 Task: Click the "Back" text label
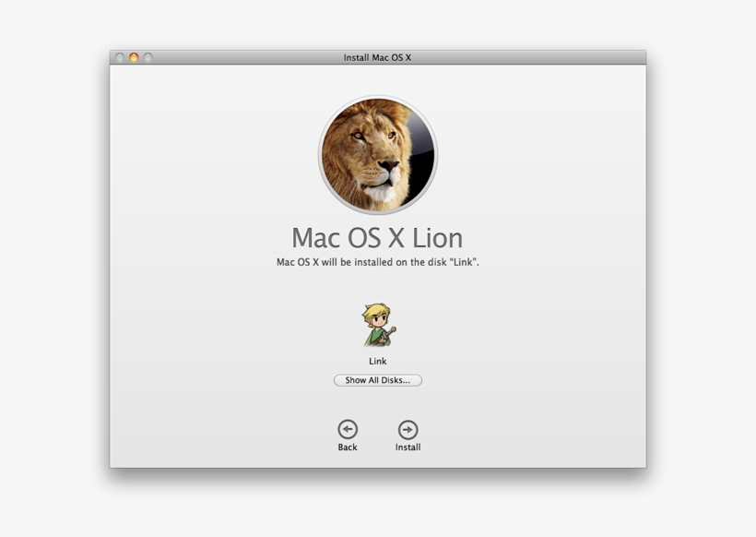click(x=348, y=447)
